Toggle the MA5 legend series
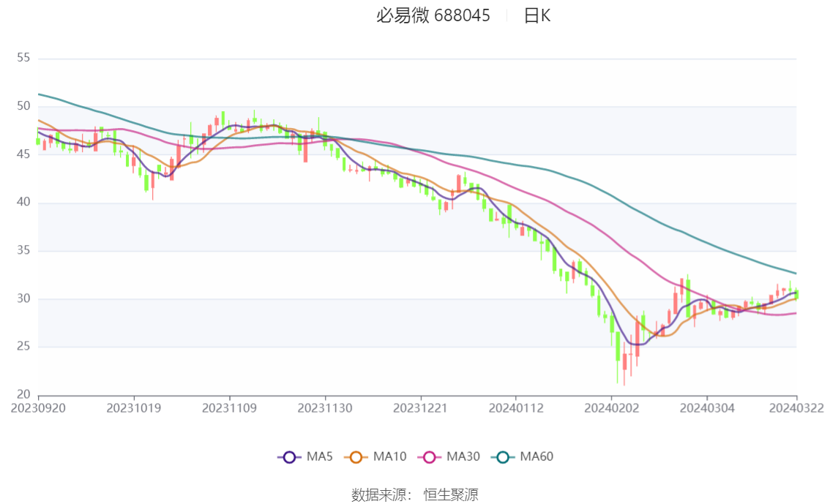The height and width of the screenshot is (504, 830). 305,457
